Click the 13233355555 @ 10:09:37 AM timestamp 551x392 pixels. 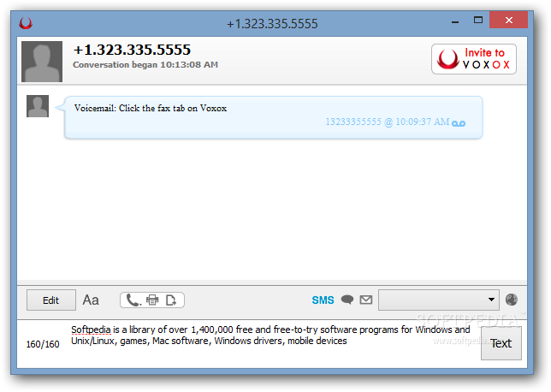tap(388, 122)
